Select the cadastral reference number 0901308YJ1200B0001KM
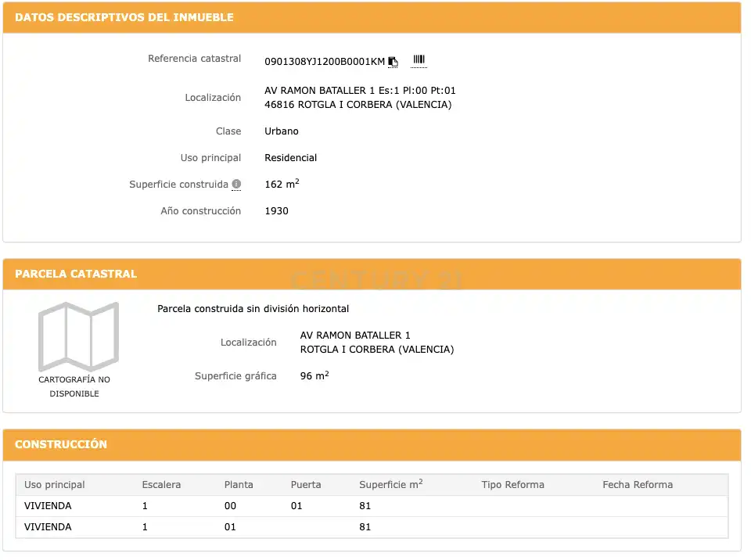This screenshot has height=560, width=751. (325, 62)
